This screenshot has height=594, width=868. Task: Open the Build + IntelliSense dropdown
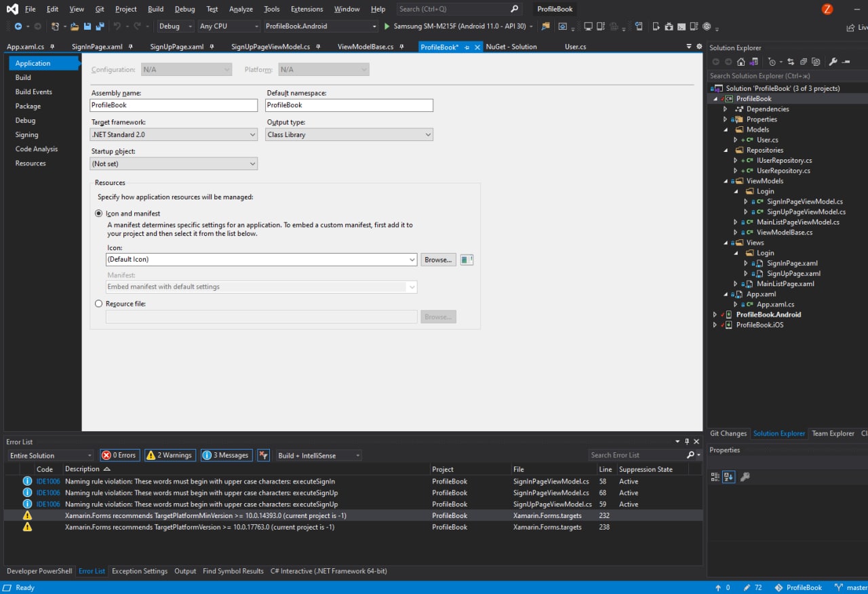pyautogui.click(x=319, y=455)
